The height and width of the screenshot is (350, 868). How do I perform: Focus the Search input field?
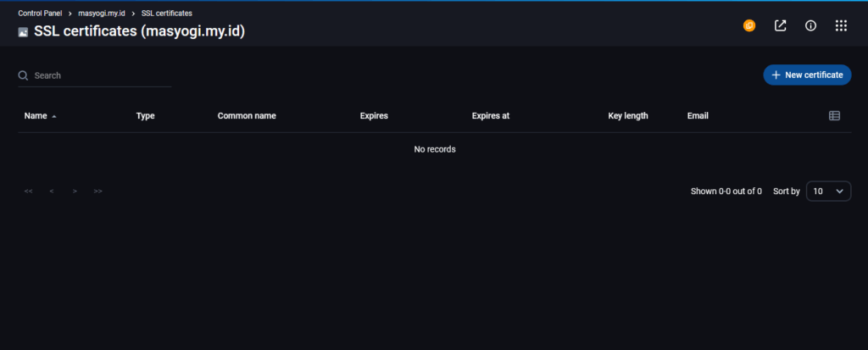(x=102, y=75)
